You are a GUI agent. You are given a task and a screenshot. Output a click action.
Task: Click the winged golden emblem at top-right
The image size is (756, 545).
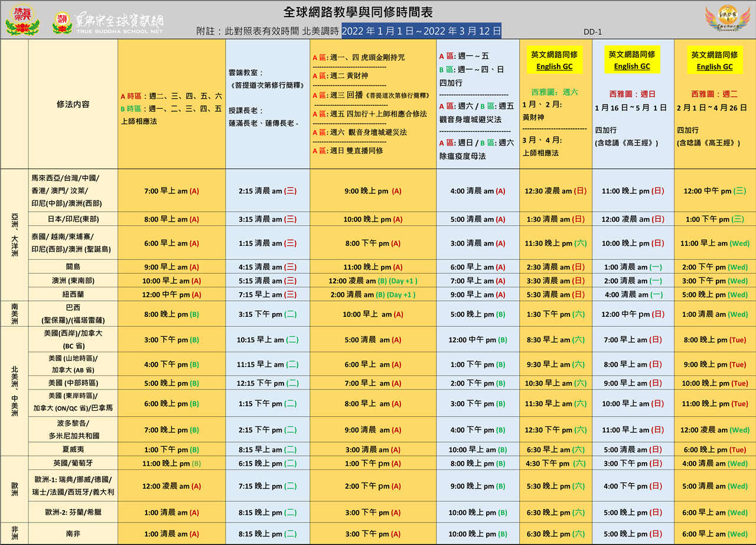click(x=727, y=20)
